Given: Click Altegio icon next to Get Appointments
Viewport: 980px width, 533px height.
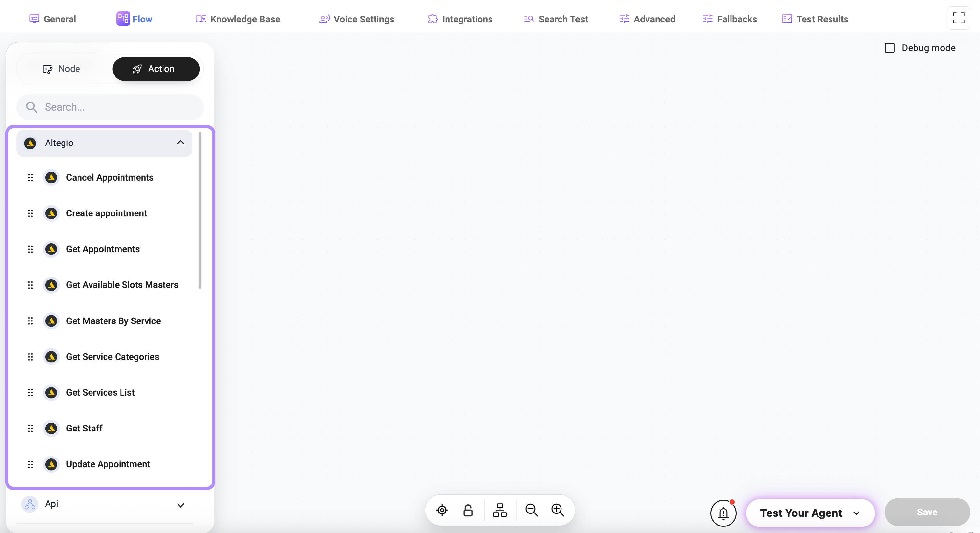Looking at the screenshot, I should [x=51, y=249].
